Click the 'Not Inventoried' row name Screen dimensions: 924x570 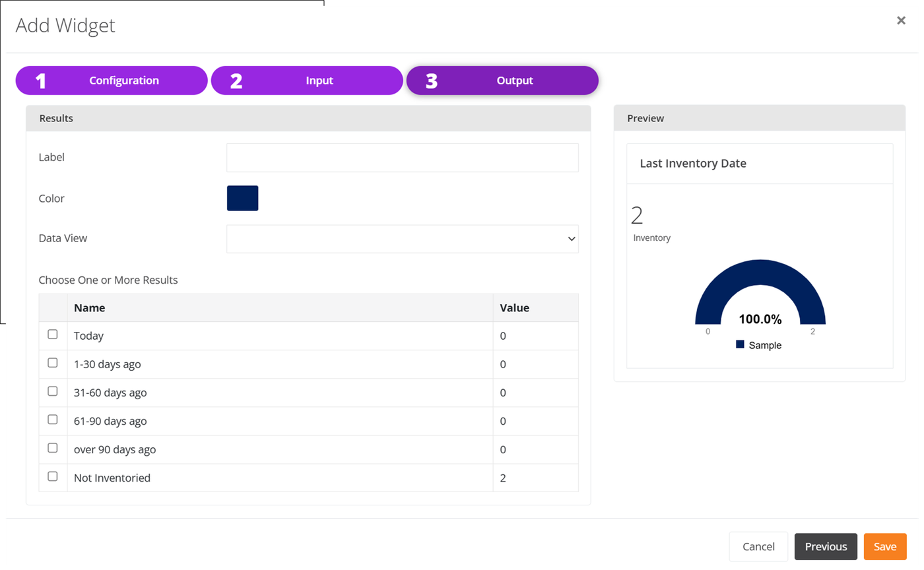pyautogui.click(x=112, y=478)
